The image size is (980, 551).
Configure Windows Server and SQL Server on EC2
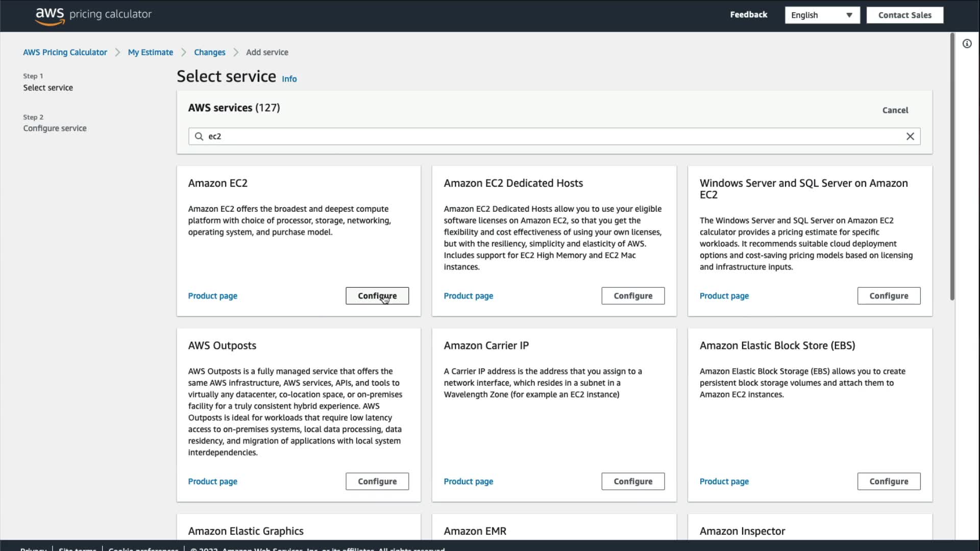point(888,296)
